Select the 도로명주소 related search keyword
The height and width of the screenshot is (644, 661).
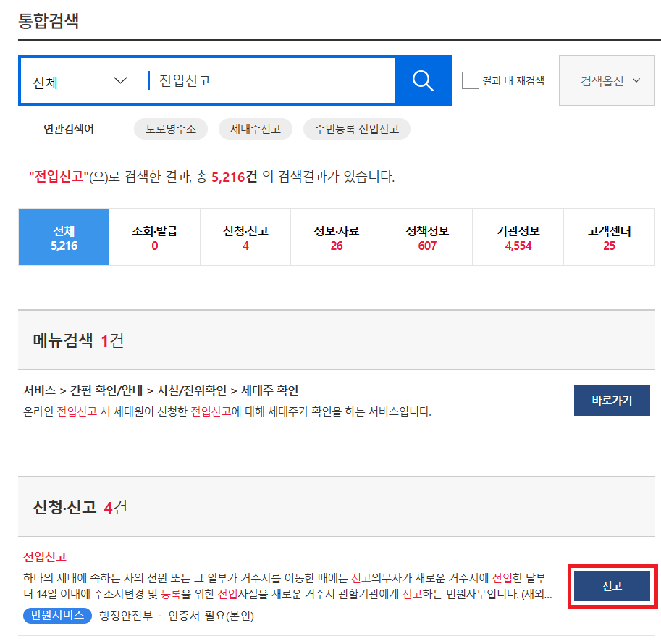pyautogui.click(x=171, y=129)
